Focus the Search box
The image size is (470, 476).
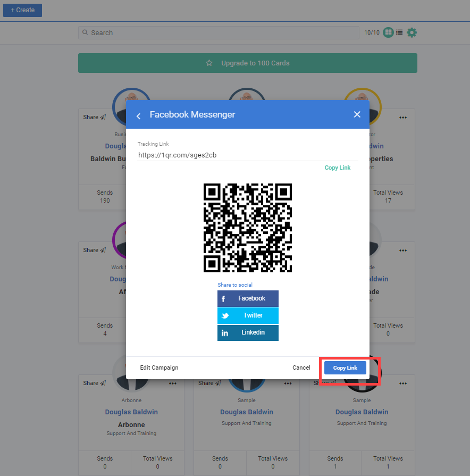coord(219,32)
